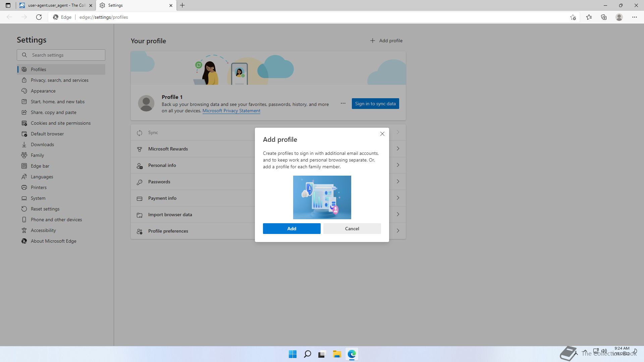Click the Sync arrows icon
644x362 pixels.
click(140, 133)
